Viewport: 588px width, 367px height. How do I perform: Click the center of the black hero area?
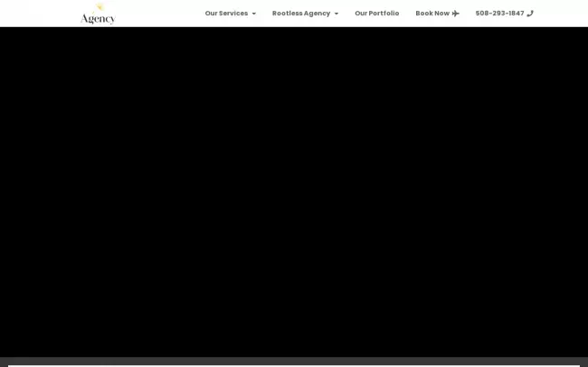[294, 192]
